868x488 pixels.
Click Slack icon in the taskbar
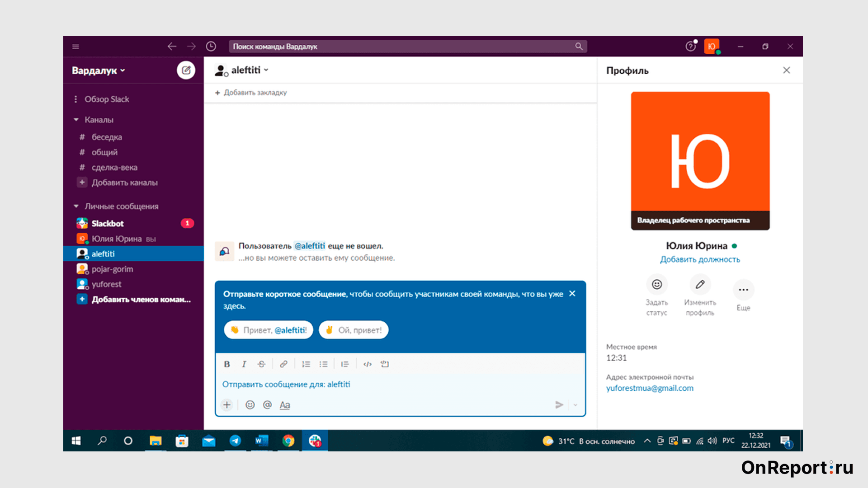(315, 441)
